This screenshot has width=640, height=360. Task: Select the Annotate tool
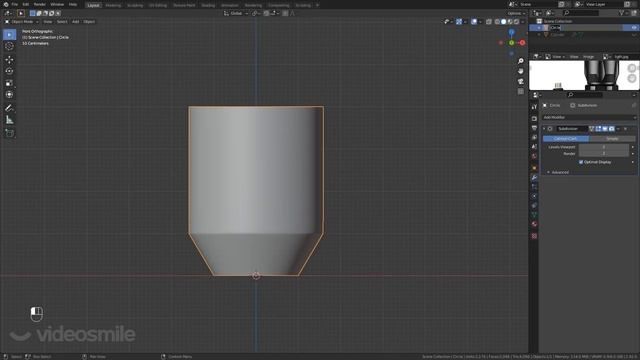[x=9, y=108]
